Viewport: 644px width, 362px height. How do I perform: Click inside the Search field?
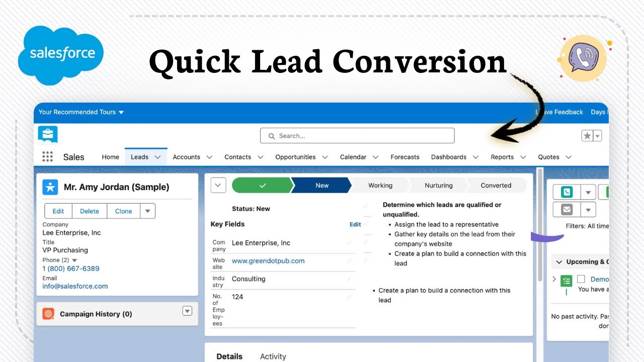(357, 136)
